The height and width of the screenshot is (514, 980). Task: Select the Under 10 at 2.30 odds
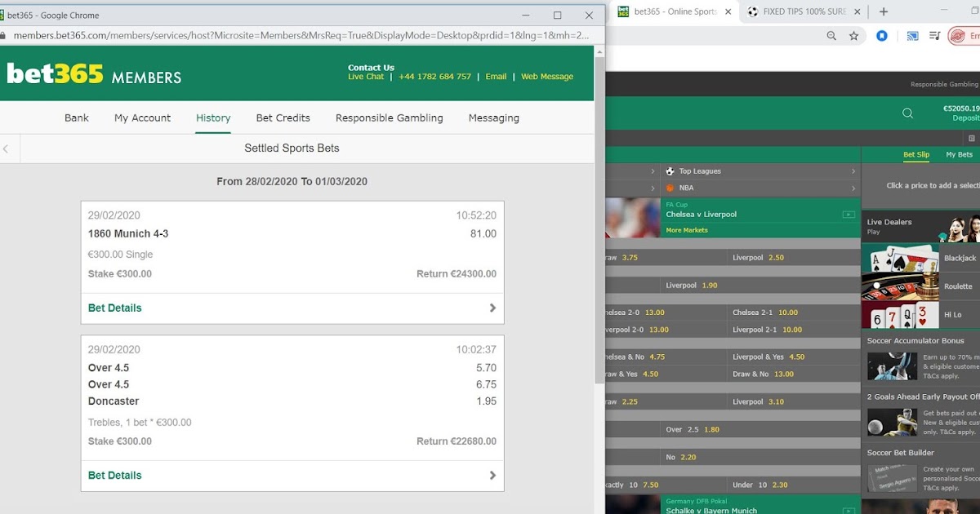coord(794,485)
